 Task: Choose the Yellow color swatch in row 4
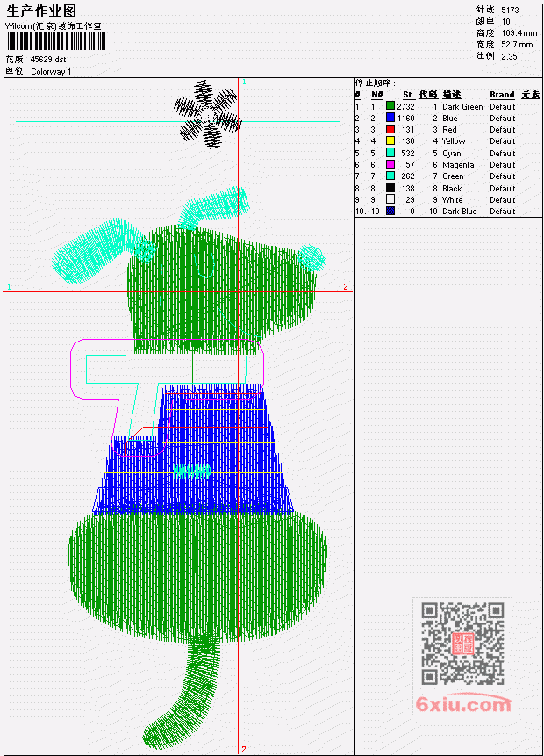click(390, 141)
